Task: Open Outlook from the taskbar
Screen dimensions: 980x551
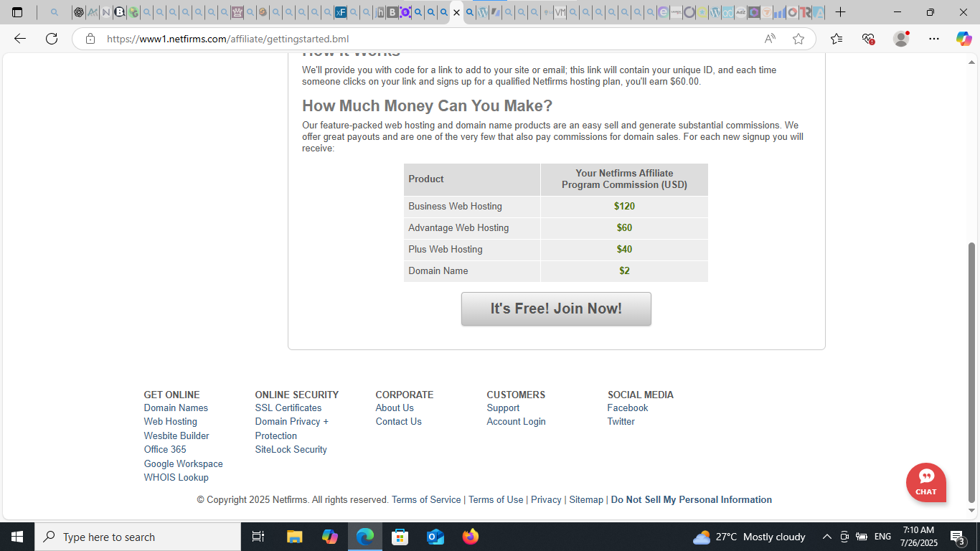Action: [x=435, y=537]
